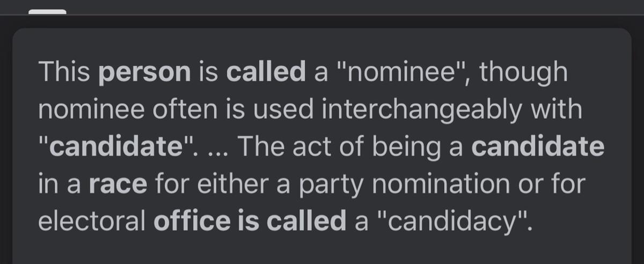The image size is (644, 264).
Task: Click the active tab indicator above the snippet
Action: [47, 12]
